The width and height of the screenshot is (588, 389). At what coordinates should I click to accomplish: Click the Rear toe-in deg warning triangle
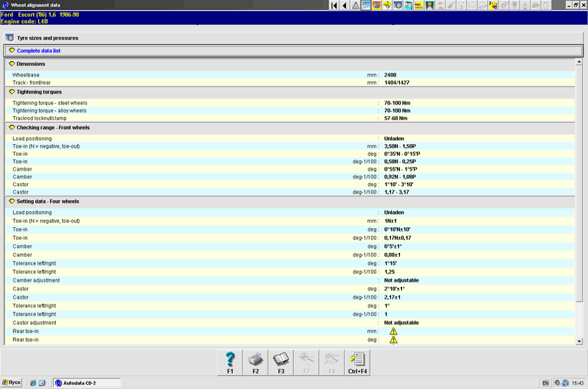tap(393, 340)
